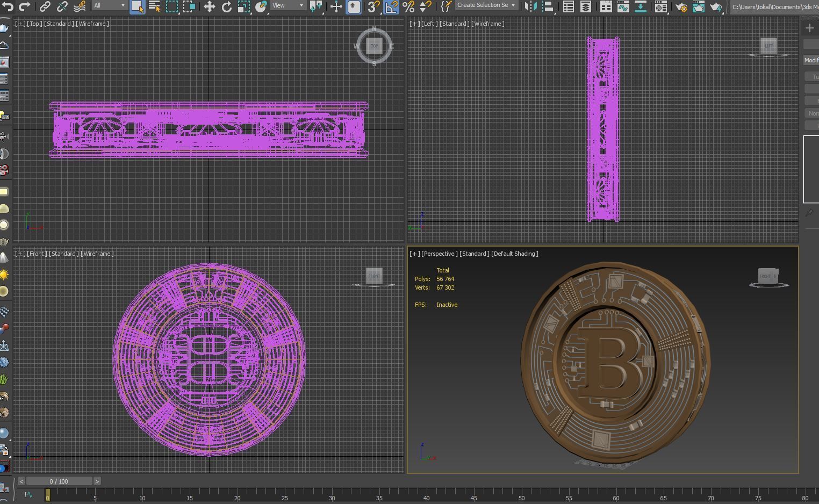819x504 pixels.
Task: Step the time slider to next frame
Action: pyautogui.click(x=97, y=481)
